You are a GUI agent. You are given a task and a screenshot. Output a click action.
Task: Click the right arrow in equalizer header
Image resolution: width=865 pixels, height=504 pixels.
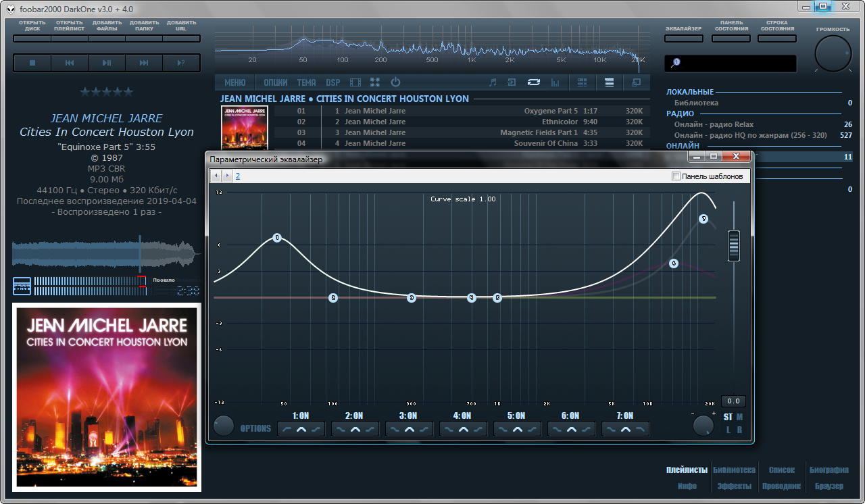coord(227,176)
